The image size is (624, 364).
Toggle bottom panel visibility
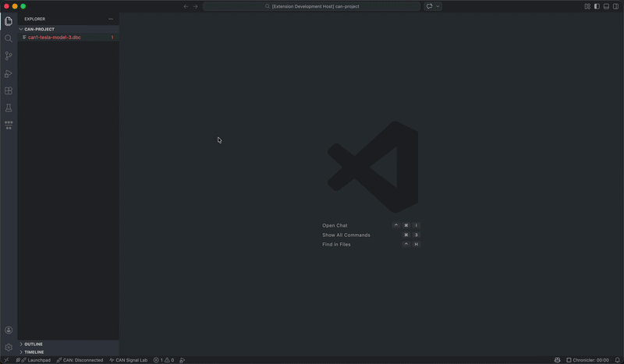(x=606, y=6)
